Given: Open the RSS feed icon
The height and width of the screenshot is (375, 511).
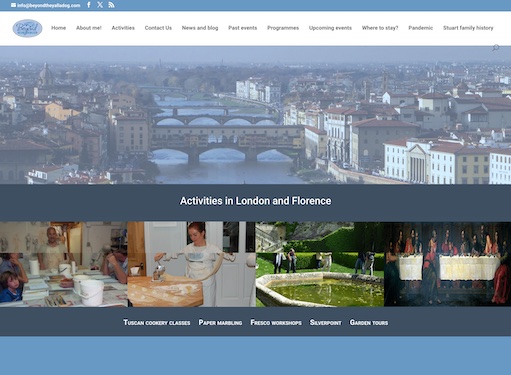Looking at the screenshot, I should tap(111, 5).
